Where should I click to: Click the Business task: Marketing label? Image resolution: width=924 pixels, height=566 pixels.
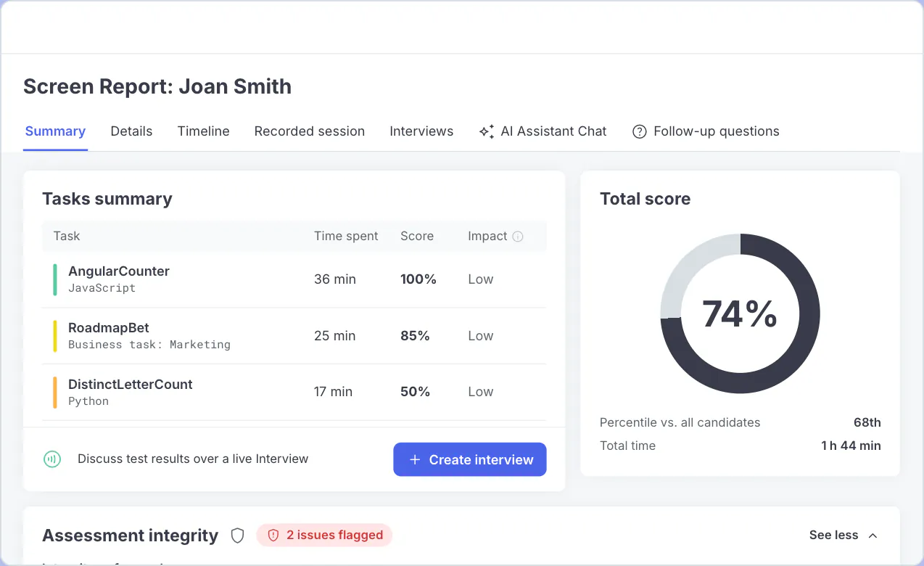tap(149, 345)
